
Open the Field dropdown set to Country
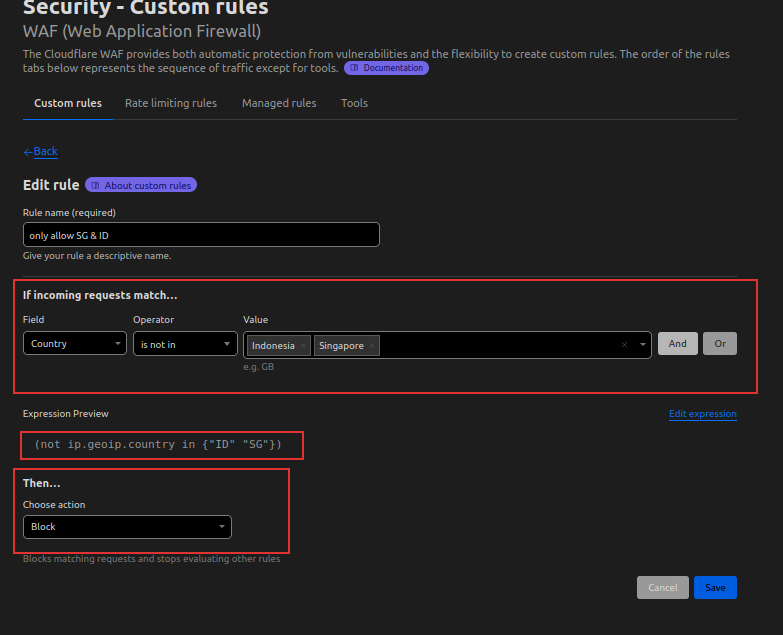(x=75, y=344)
